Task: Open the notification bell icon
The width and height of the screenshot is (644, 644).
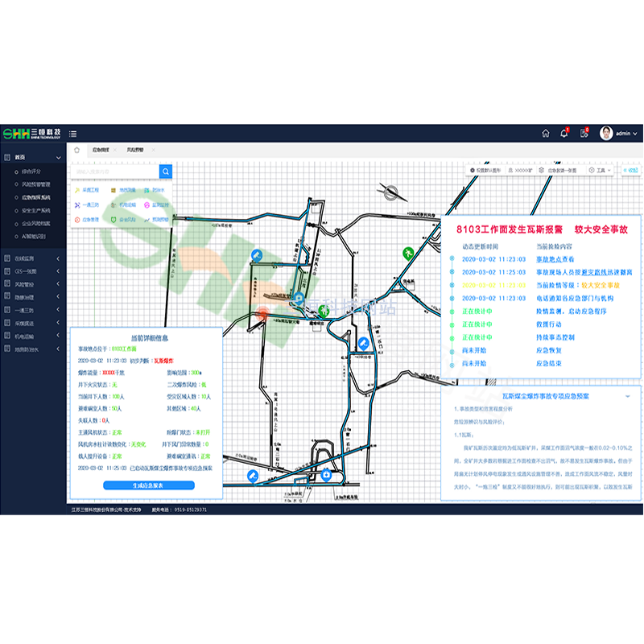Action: pyautogui.click(x=564, y=134)
